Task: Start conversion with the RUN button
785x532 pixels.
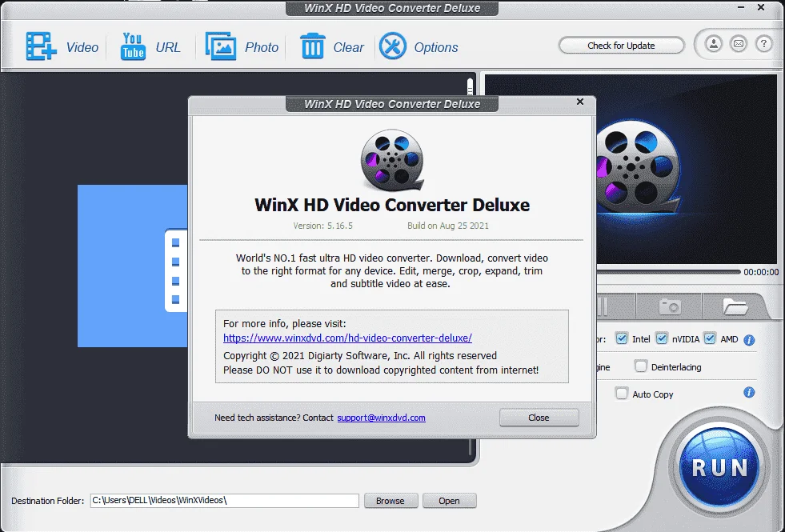Action: (719, 467)
